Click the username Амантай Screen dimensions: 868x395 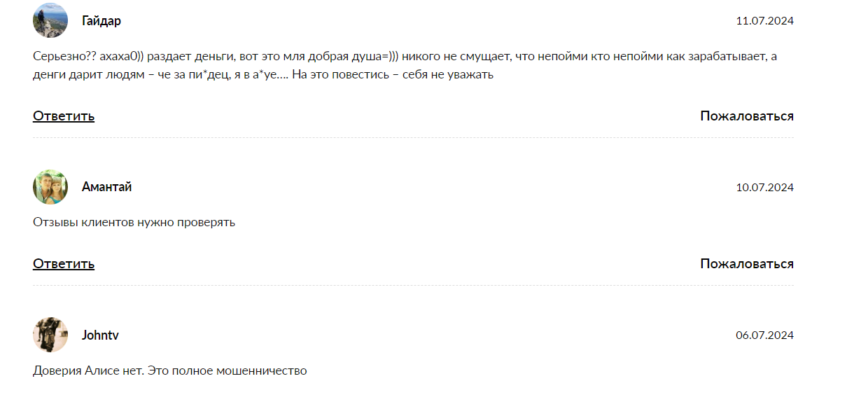(106, 187)
